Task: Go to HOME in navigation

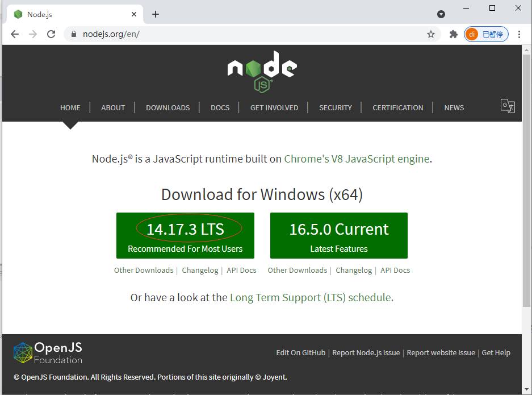Action: click(70, 107)
